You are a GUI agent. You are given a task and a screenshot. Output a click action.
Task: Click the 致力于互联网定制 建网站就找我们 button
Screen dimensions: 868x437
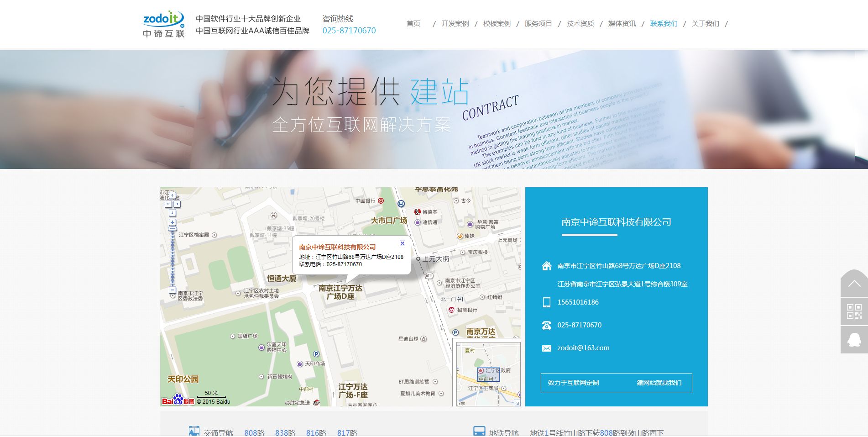pos(617,383)
